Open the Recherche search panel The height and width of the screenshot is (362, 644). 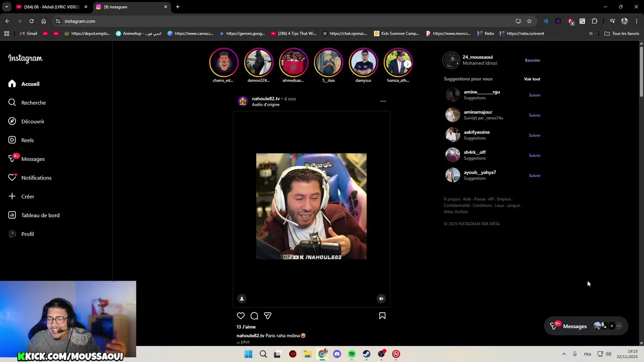tap(27, 103)
